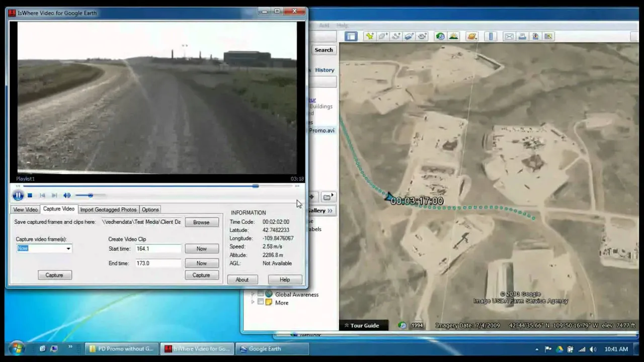Click the system tray volume icon
This screenshot has width=644, height=362.
pos(594,349)
